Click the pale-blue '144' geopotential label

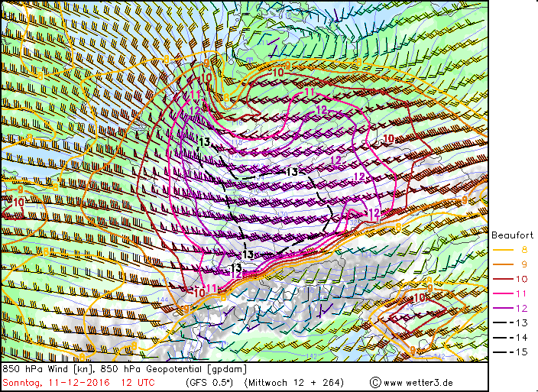(x=163, y=300)
